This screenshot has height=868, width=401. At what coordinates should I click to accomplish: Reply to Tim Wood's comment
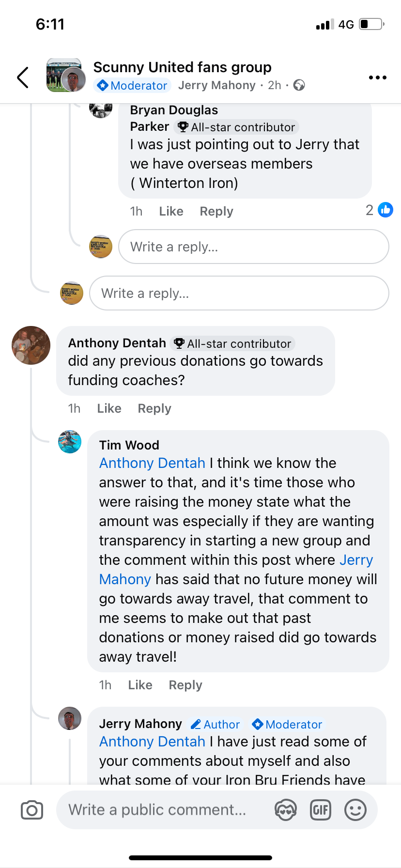(x=185, y=685)
